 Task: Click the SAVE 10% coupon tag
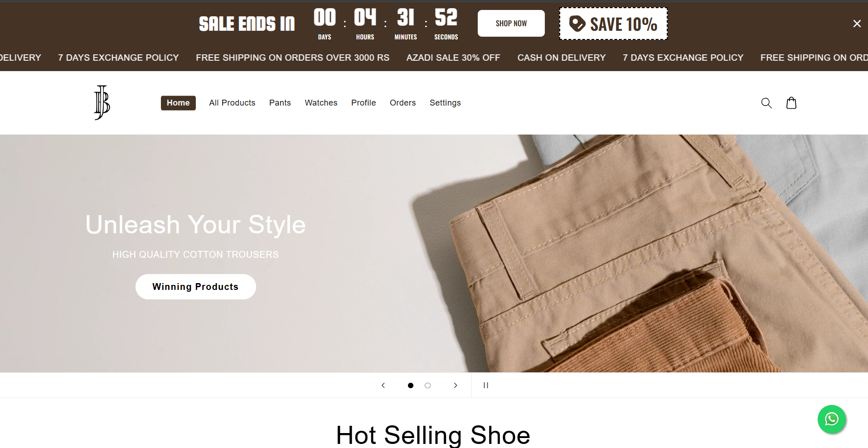(613, 24)
